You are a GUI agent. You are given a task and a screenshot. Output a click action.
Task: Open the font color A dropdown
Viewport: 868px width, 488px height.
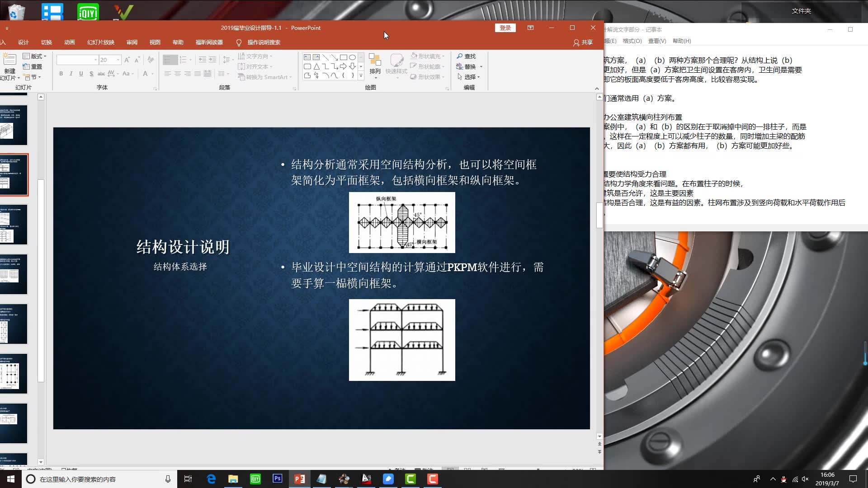click(x=153, y=74)
